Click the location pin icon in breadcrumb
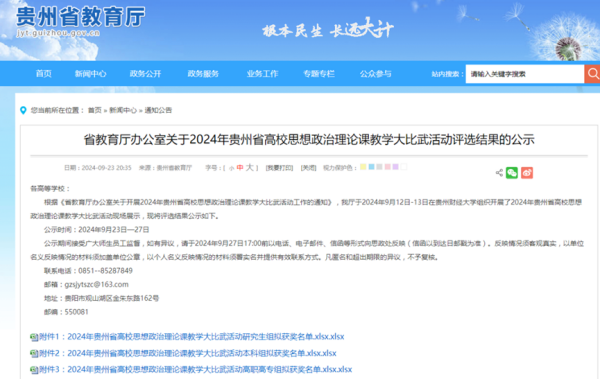Image resolution: width=600 pixels, height=379 pixels. click(x=23, y=110)
